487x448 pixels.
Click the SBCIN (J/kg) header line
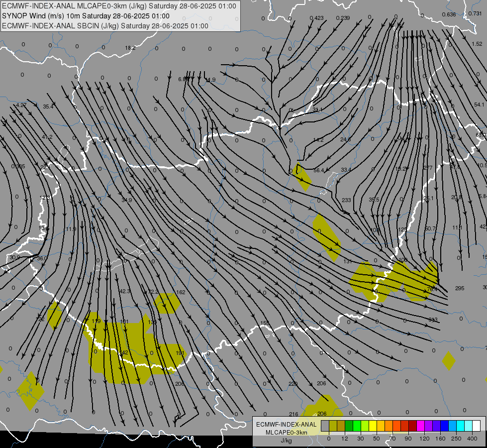click(105, 26)
